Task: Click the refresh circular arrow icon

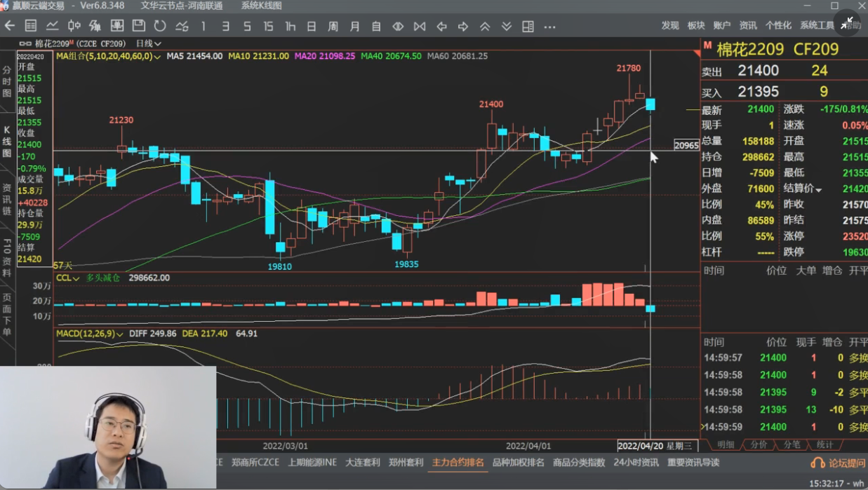Action: [x=160, y=26]
